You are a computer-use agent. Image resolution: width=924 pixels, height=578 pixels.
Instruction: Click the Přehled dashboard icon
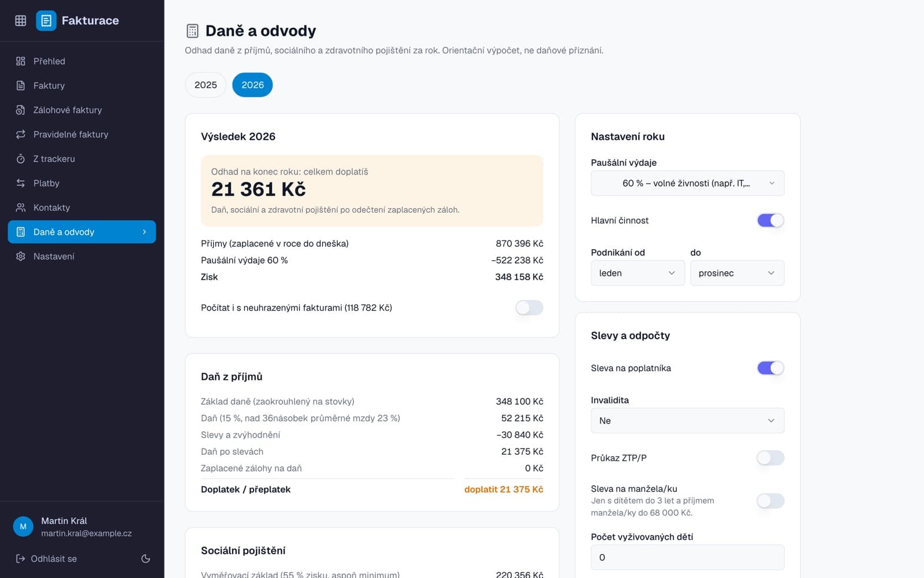[x=21, y=61]
